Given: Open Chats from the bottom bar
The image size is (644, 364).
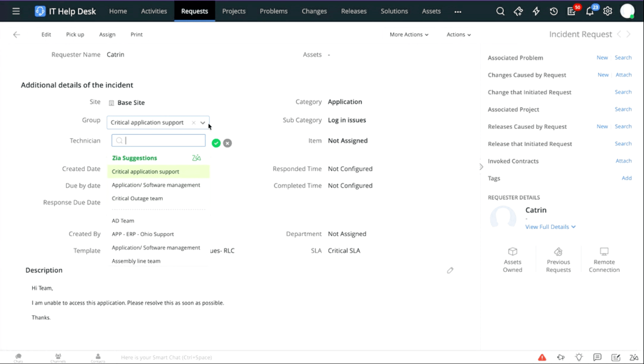Looking at the screenshot, I should click(18, 357).
